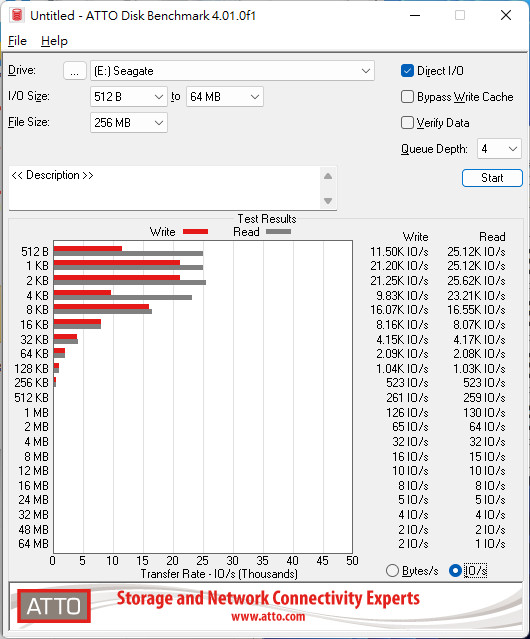Open the Help menu
This screenshot has height=639, width=530.
pyautogui.click(x=54, y=41)
